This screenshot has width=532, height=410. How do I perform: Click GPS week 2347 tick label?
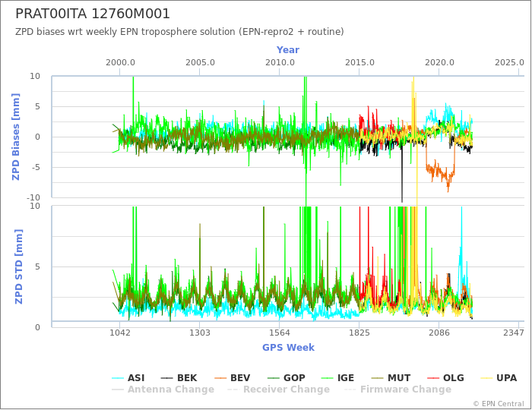[514, 333]
